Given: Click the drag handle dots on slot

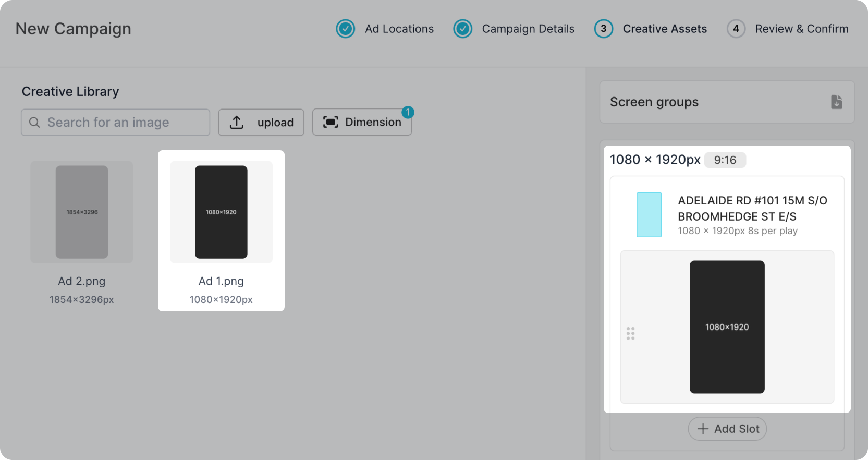Looking at the screenshot, I should [x=630, y=333].
